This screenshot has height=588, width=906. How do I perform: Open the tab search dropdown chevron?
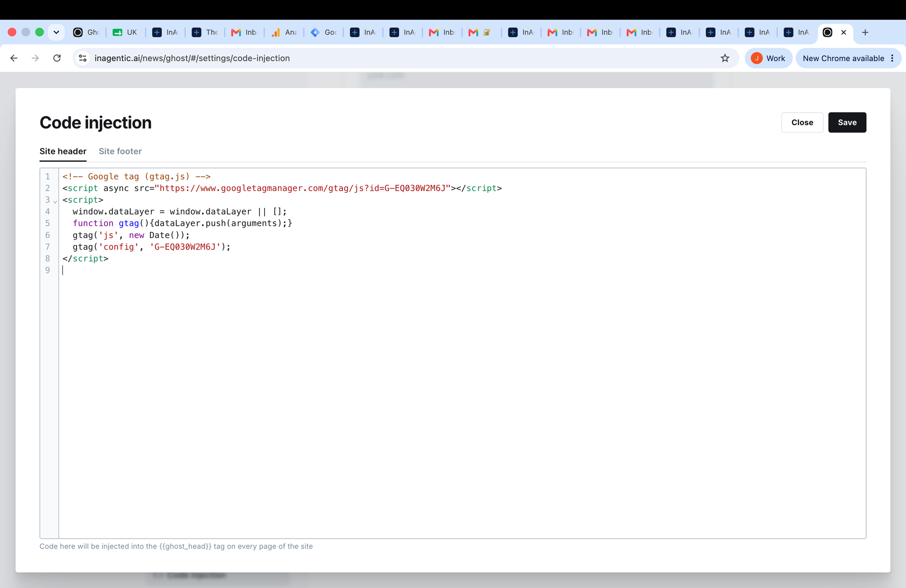coord(56,32)
